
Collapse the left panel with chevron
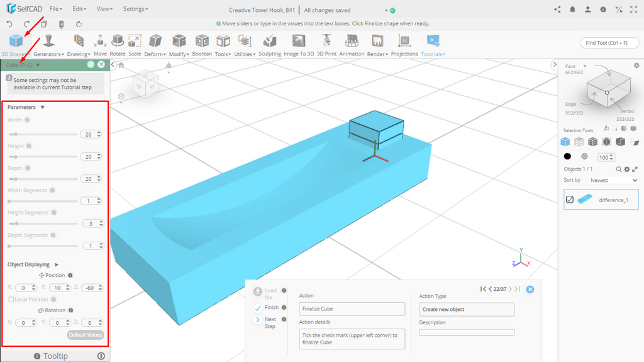113,65
